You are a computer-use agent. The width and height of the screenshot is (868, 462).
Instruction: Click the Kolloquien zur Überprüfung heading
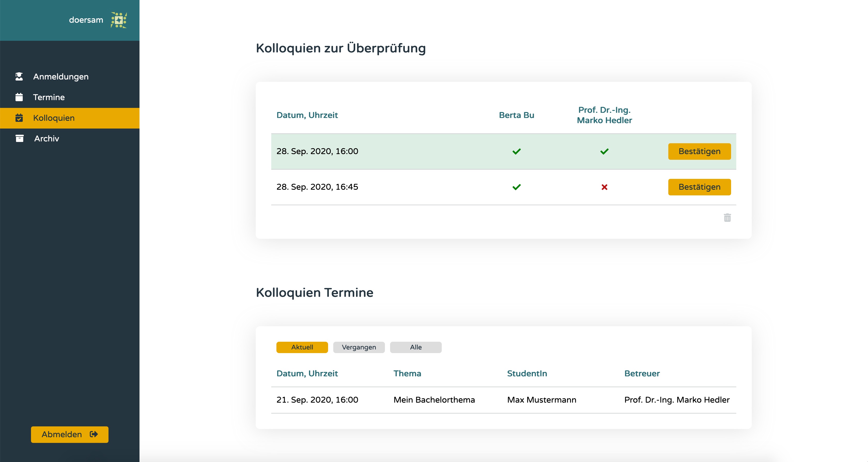[x=341, y=48]
